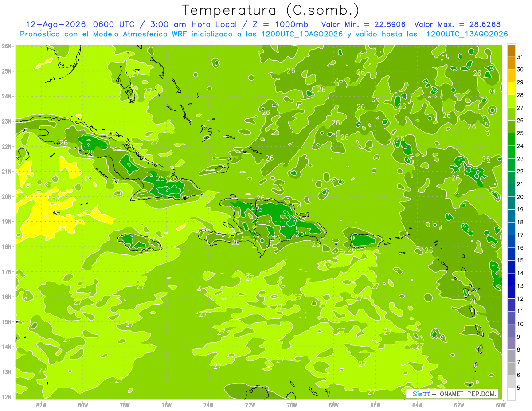This screenshot has height=411, width=532.
Task: Click the 'Valor Max. = 28.6268' value
Action: (x=458, y=24)
